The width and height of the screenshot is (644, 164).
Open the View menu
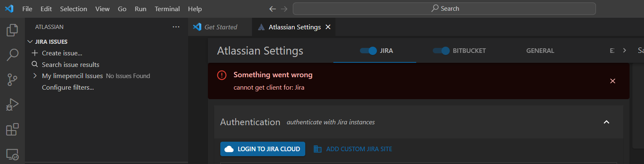pos(102,9)
